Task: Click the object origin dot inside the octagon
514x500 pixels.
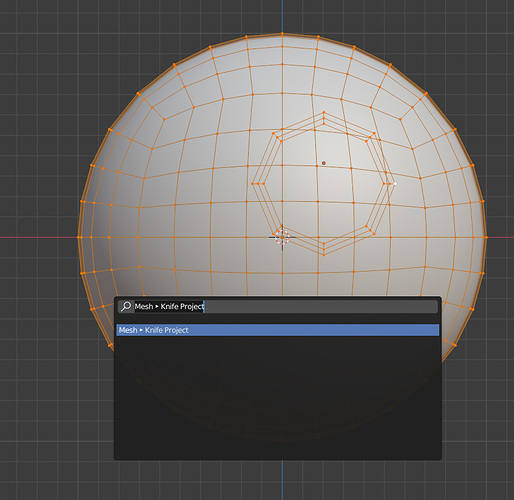Action: tap(324, 163)
